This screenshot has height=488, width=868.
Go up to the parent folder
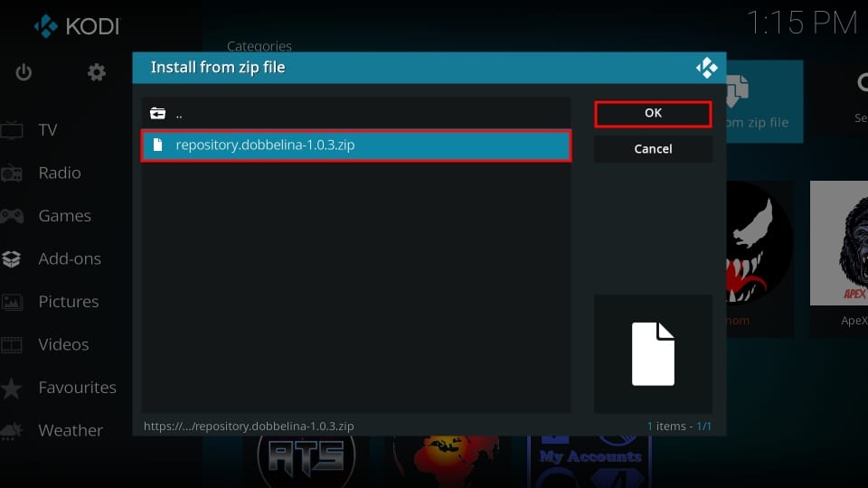pyautogui.click(x=356, y=114)
